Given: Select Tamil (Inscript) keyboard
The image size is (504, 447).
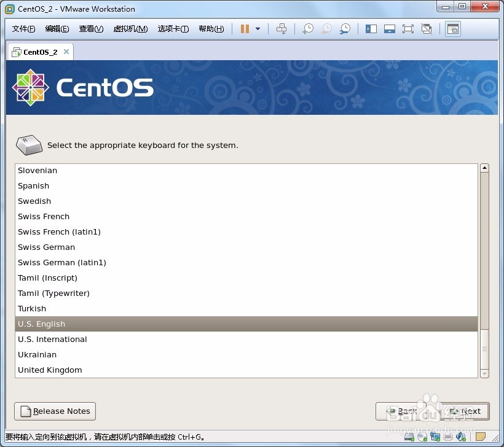Looking at the screenshot, I should tap(246, 278).
